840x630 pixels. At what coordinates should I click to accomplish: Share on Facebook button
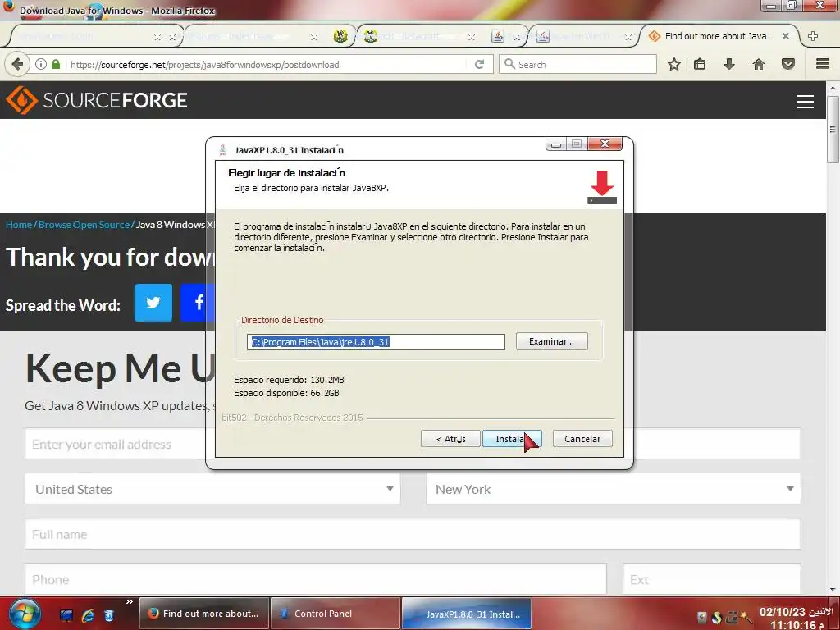[197, 303]
